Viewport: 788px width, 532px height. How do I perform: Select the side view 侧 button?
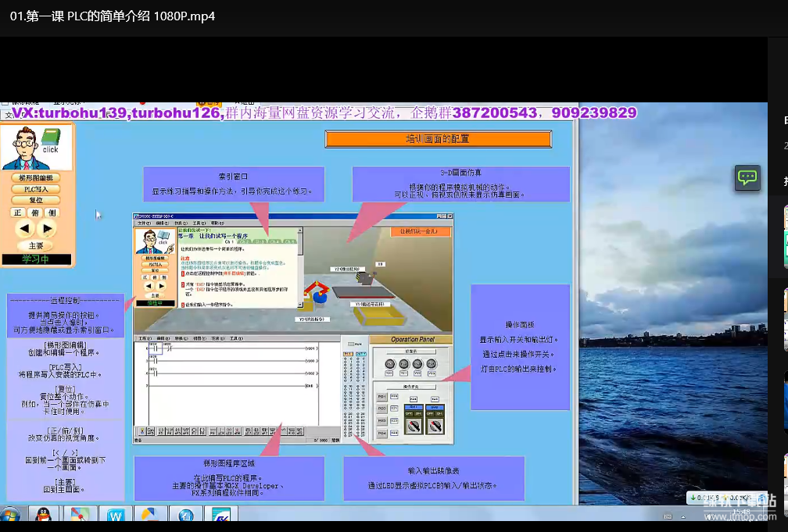pos(53,212)
